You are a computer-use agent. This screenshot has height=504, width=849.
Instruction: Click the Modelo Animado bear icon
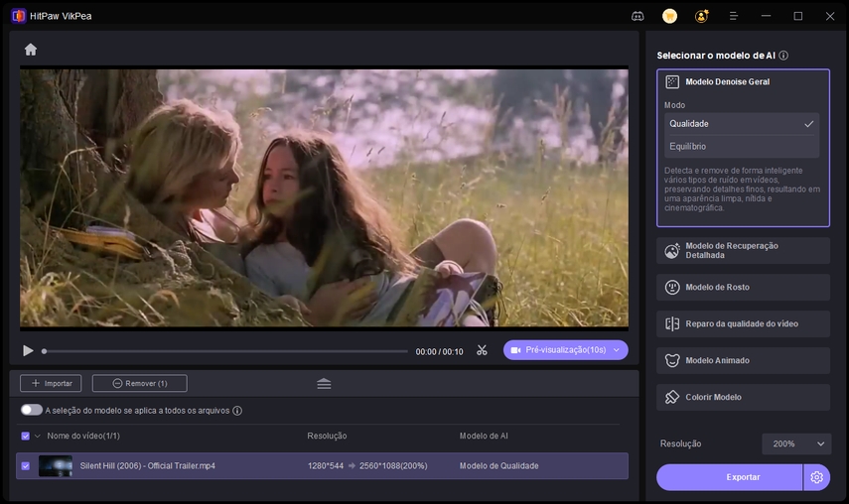click(x=672, y=360)
